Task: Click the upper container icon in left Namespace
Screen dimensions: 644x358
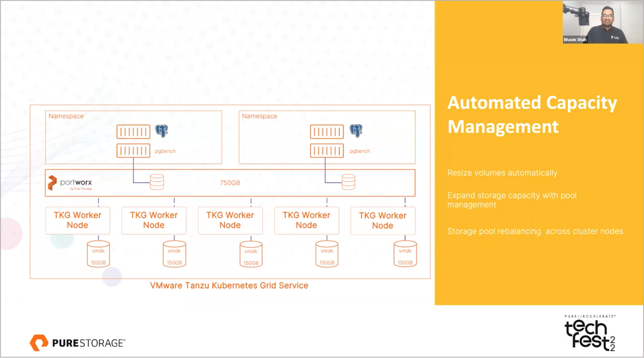Action: point(133,131)
